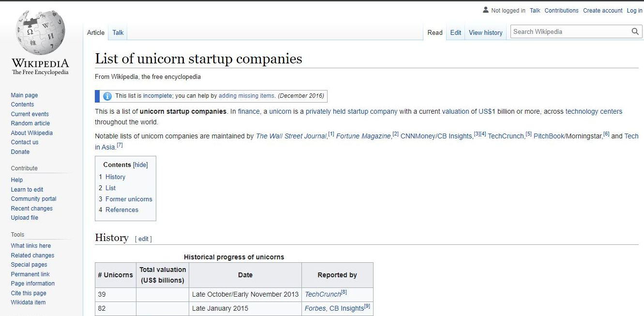Open the 'US$' link
The height and width of the screenshot is (316, 644).
click(x=485, y=111)
